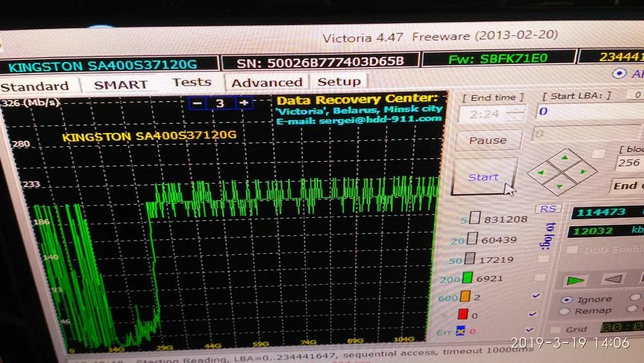Click the green 200 ms block swatch
This screenshot has height=363, width=644.
tap(468, 278)
